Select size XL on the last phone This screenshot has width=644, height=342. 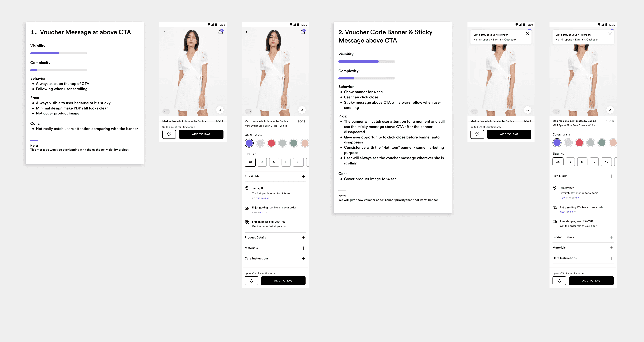point(606,162)
